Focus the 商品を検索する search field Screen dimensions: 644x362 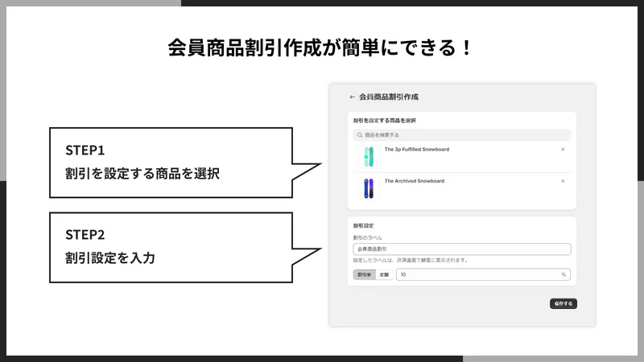[461, 135]
